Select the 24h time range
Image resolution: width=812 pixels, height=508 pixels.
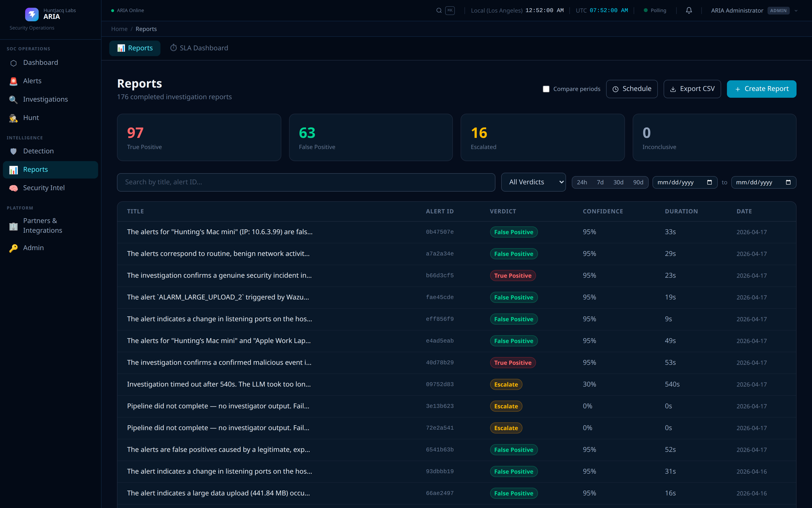point(582,182)
